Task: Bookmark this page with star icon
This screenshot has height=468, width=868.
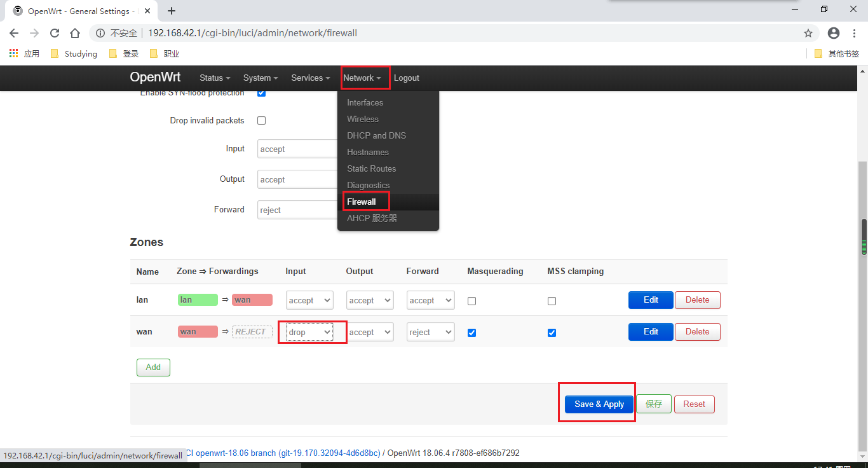Action: coord(808,33)
